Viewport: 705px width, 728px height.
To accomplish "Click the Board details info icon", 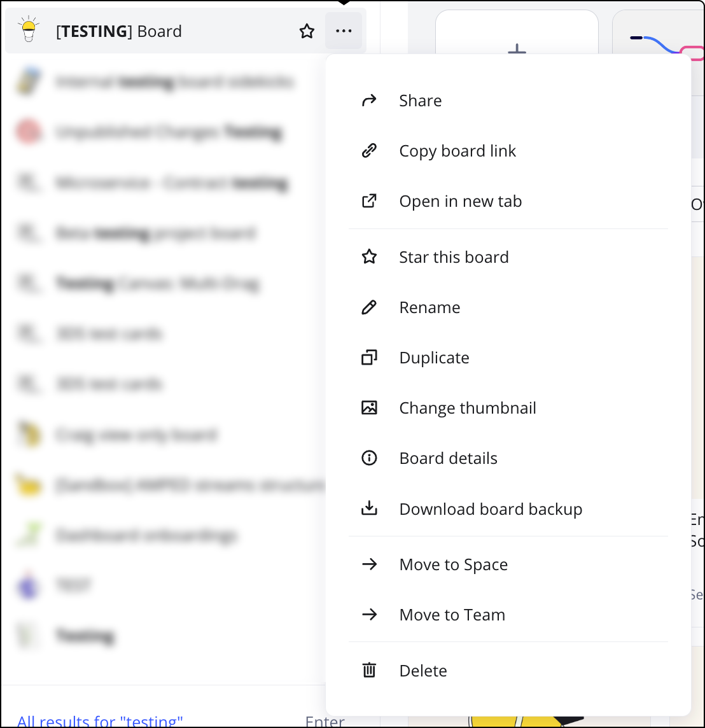I will (369, 458).
